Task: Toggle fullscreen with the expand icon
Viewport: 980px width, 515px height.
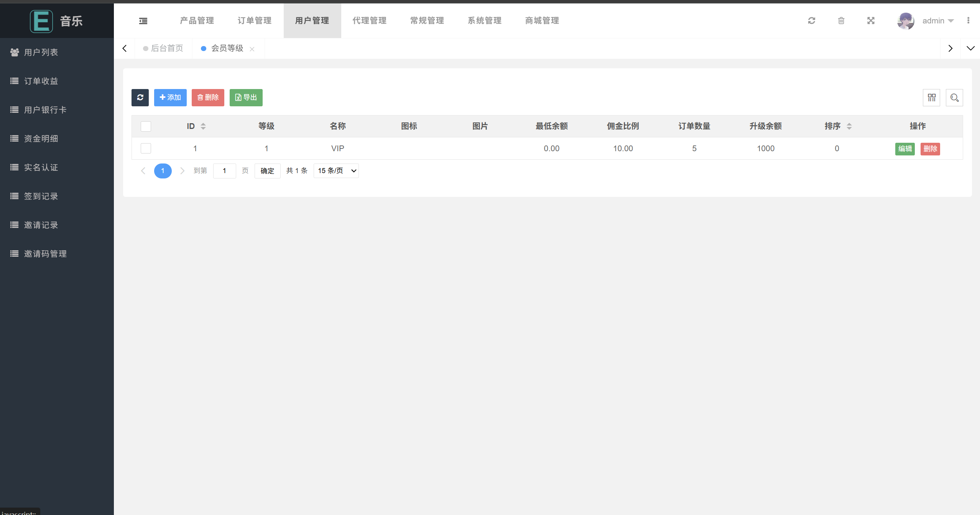Action: click(x=871, y=21)
